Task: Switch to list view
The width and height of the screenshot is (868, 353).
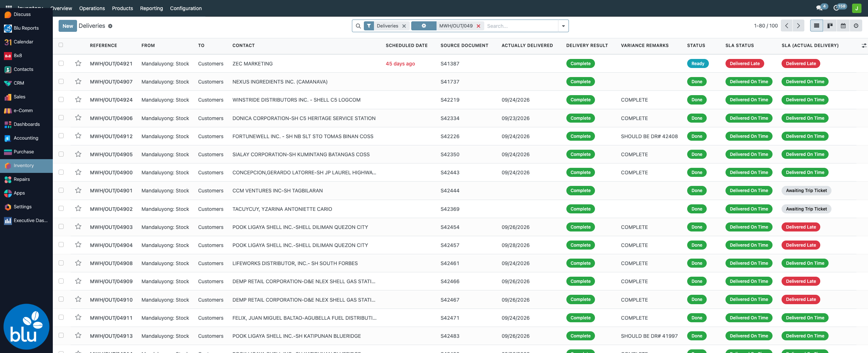Action: coord(817,26)
